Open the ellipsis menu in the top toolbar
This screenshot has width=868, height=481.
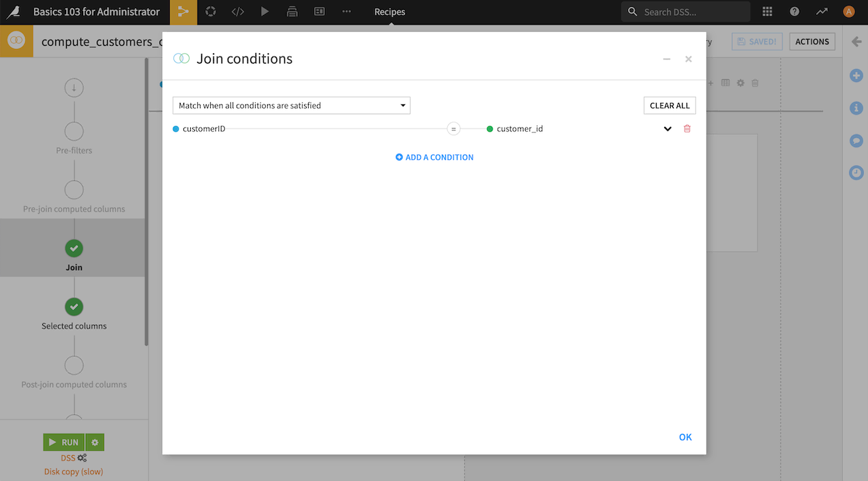(x=346, y=12)
